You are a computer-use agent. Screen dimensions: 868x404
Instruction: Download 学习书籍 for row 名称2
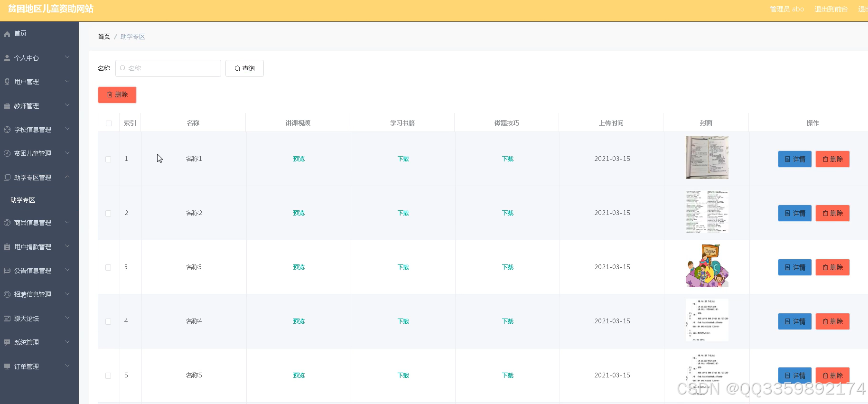[403, 213]
